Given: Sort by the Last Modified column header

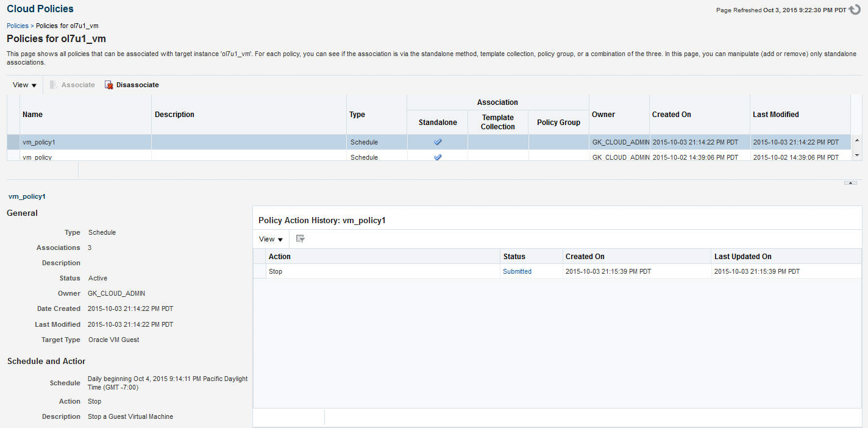Looking at the screenshot, I should (x=800, y=115).
